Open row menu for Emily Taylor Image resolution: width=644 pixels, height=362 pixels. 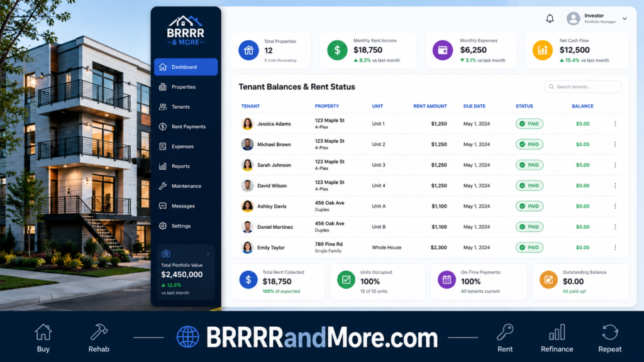(615, 248)
